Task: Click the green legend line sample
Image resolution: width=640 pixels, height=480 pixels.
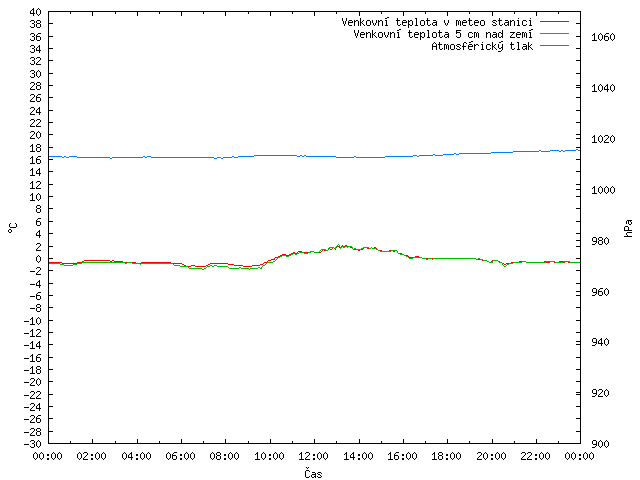Action: [x=554, y=33]
